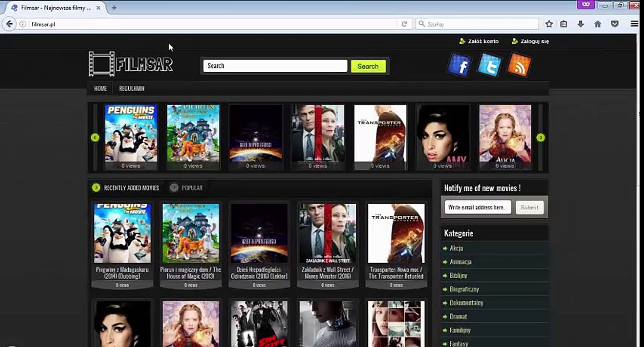Viewport: 644px width, 347px height.
Task: Click the private browsing mask icon
Action: tap(586, 5)
